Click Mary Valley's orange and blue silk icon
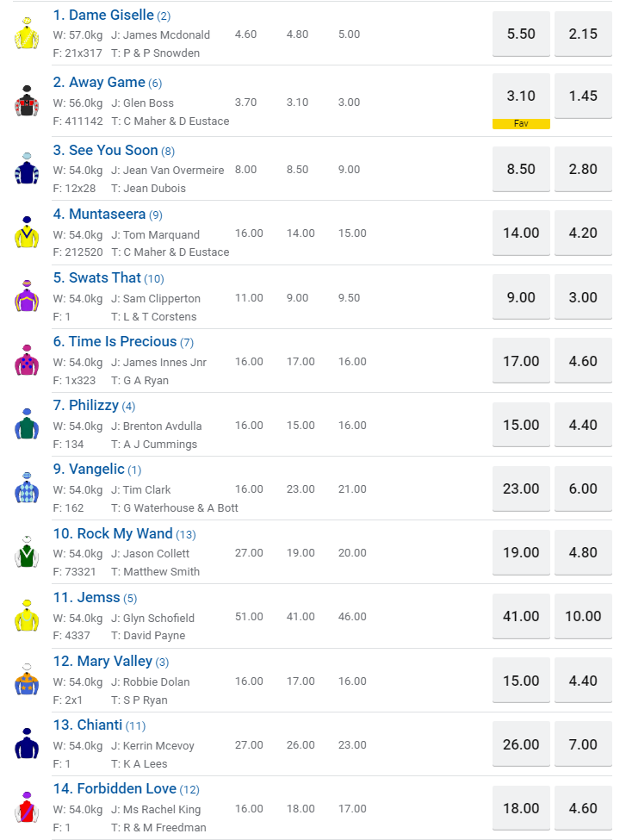 (27, 680)
